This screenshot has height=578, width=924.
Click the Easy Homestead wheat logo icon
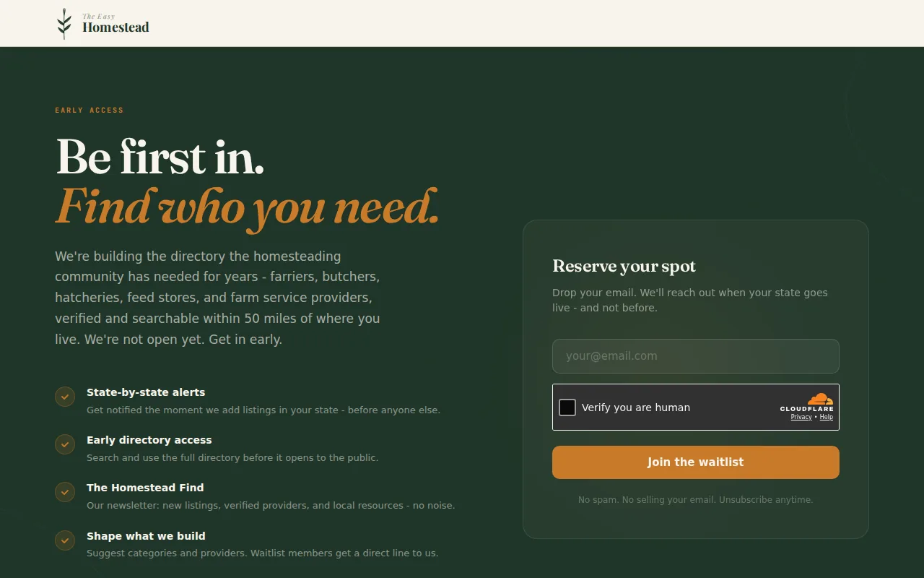coord(64,24)
